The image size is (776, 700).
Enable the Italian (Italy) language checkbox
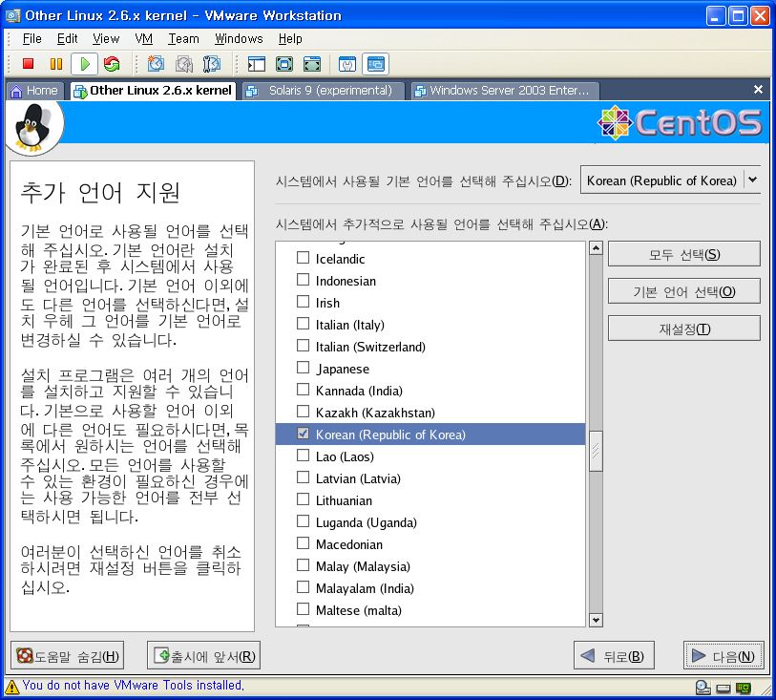[x=303, y=325]
